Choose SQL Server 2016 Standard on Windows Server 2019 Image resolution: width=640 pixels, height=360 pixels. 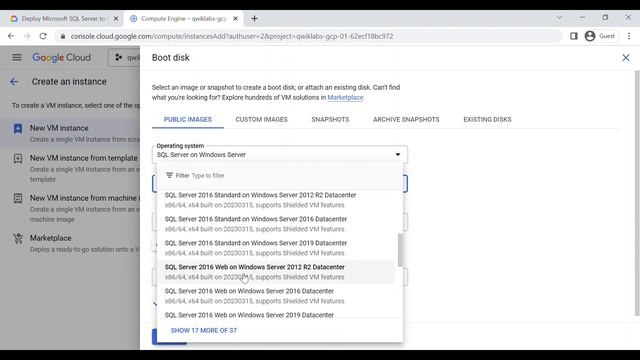276,248
